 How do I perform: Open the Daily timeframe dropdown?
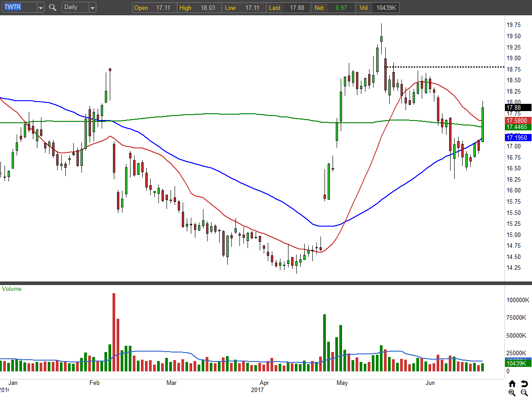tap(92, 8)
